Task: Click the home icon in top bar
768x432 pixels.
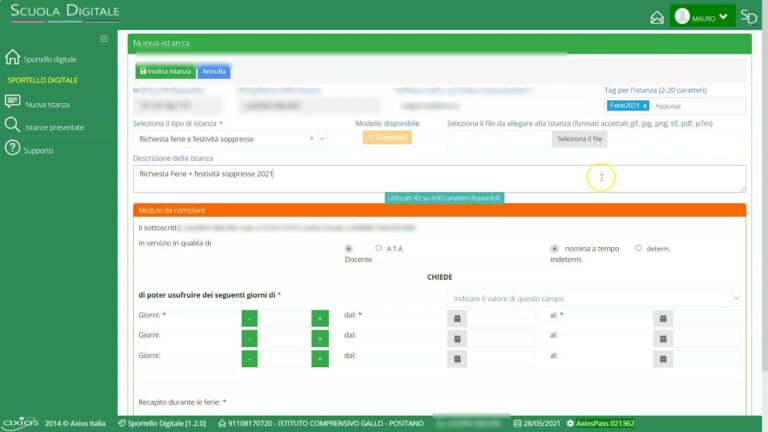Action: click(x=657, y=18)
